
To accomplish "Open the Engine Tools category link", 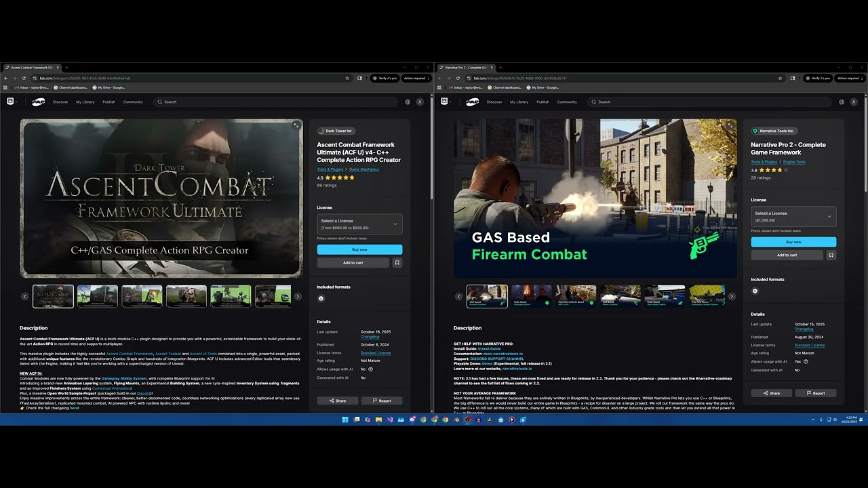I will [x=794, y=162].
